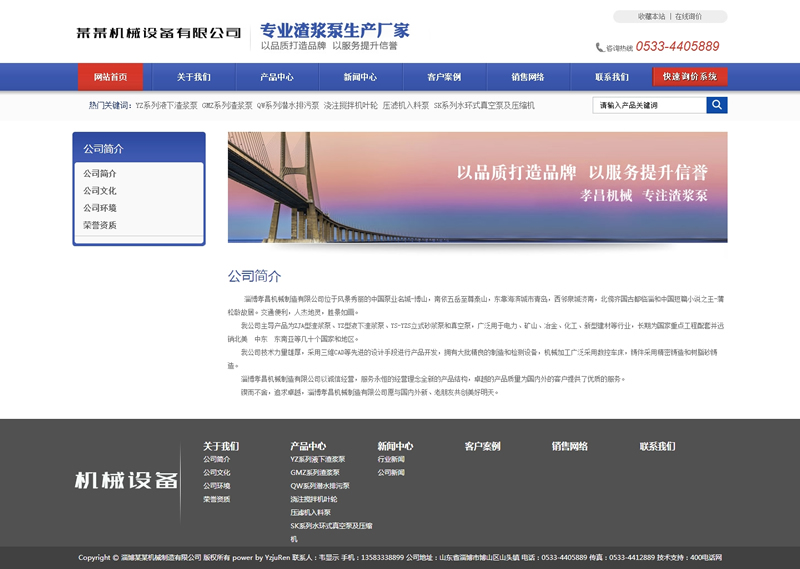Viewport: 800px width, 569px height.
Task: Click the 机械设备 footer logo
Action: [126, 481]
